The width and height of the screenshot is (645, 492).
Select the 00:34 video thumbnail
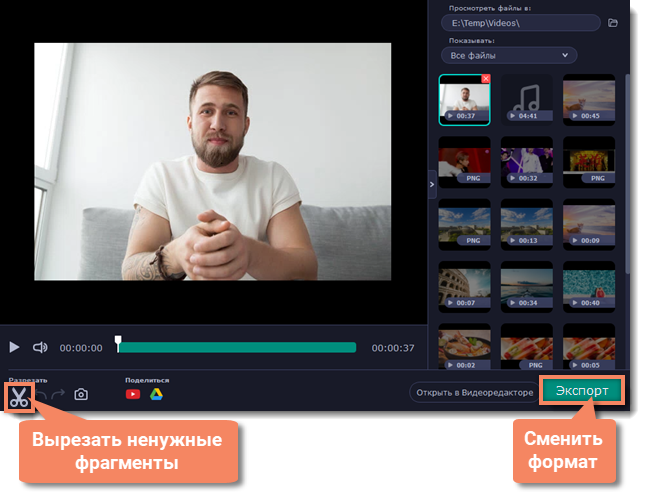tap(526, 286)
